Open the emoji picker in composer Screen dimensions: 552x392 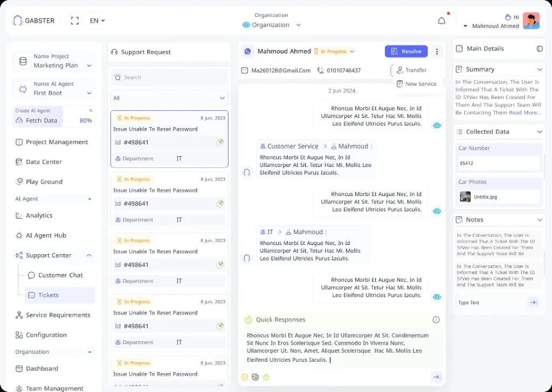[x=245, y=377]
